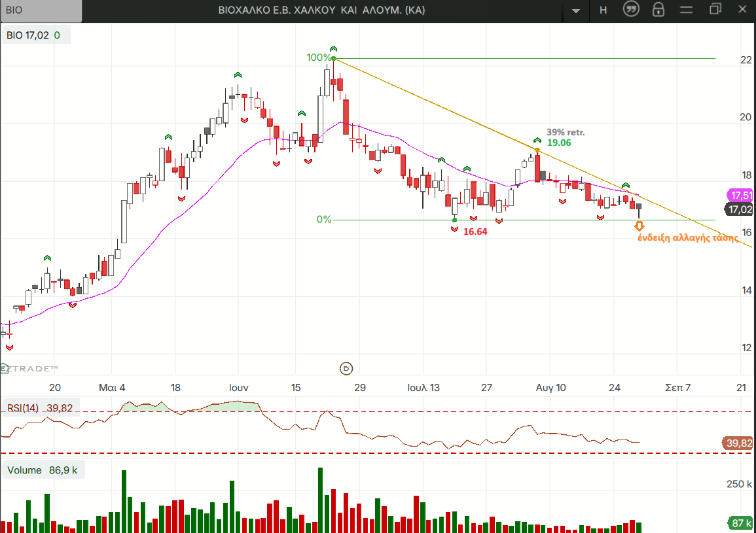756x533 pixels.
Task: Click the 'Ιουν' date axis label
Action: click(239, 387)
